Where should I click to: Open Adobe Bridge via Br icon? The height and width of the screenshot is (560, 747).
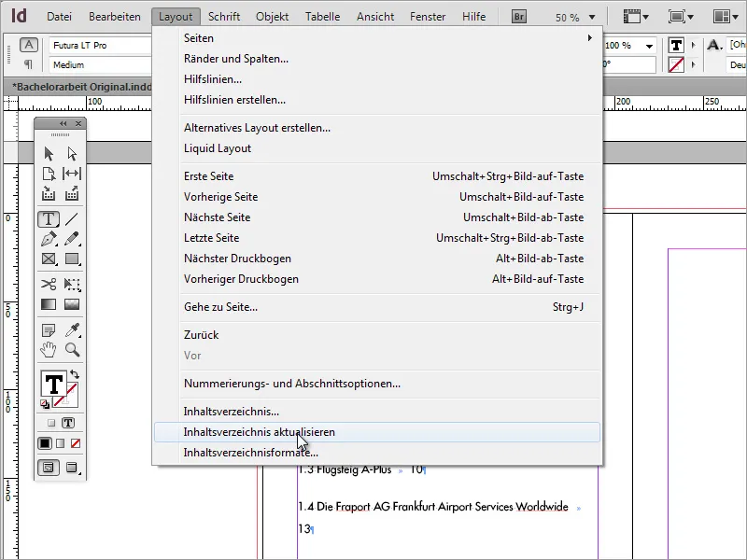pyautogui.click(x=519, y=17)
